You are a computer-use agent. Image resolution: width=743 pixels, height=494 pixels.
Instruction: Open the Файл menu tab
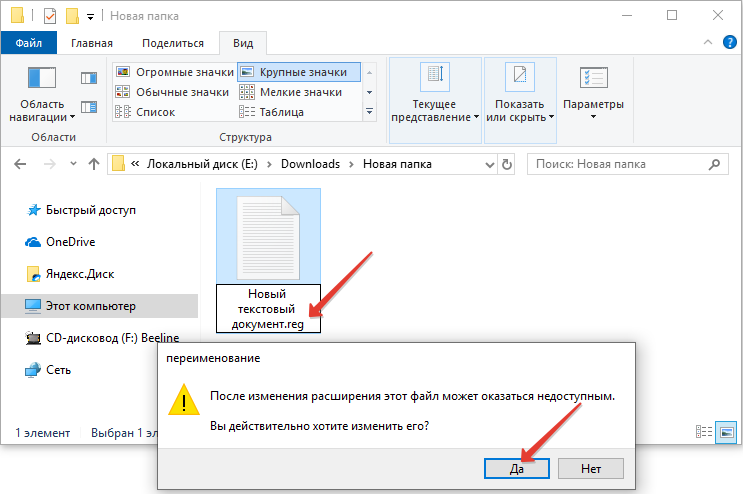click(x=28, y=43)
